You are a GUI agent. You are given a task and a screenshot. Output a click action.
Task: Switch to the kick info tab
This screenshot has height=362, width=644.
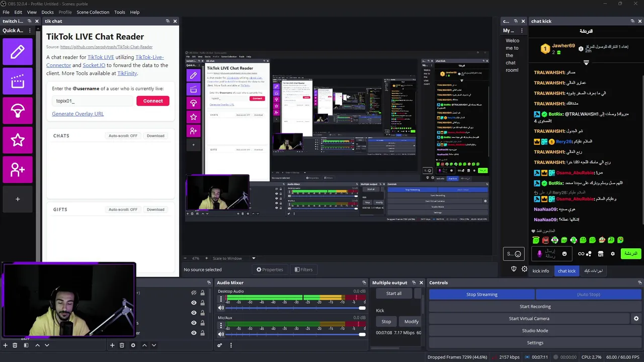pos(541,271)
